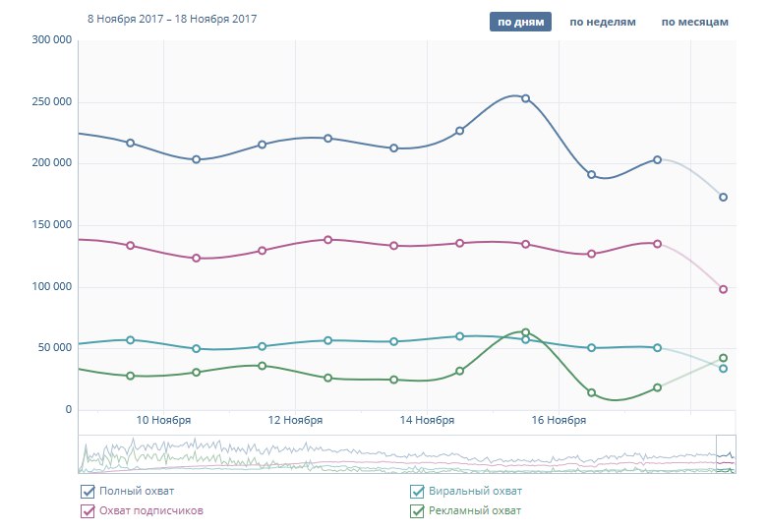Click the green line's highest peak point
766x532 pixels.
pyautogui.click(x=525, y=332)
